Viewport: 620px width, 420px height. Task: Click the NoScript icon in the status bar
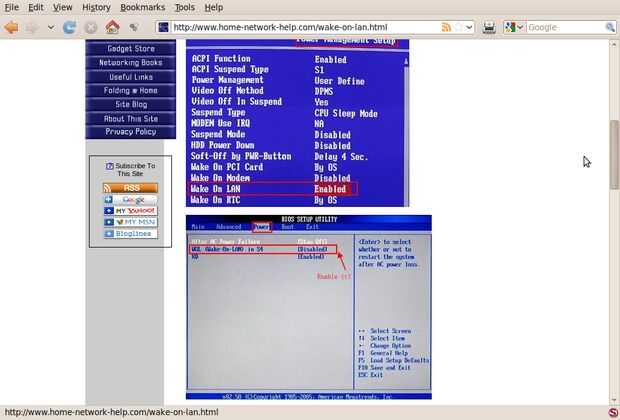(613, 412)
